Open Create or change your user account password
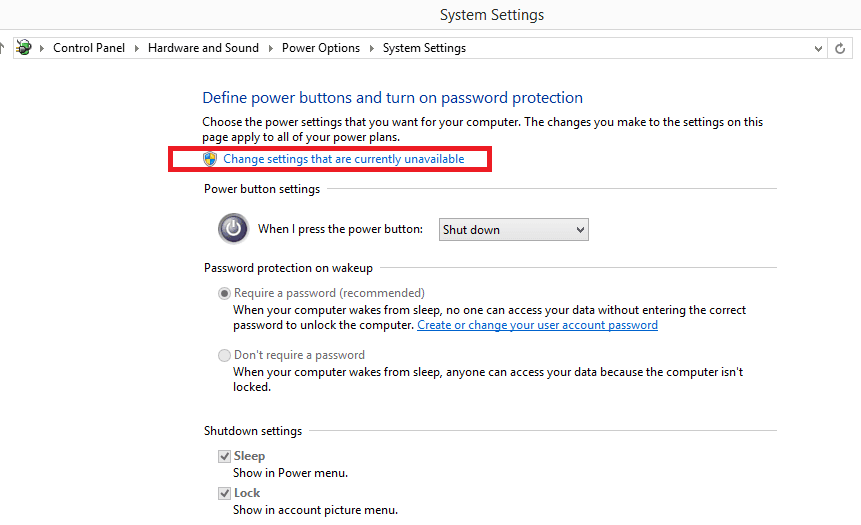861x525 pixels. point(537,325)
